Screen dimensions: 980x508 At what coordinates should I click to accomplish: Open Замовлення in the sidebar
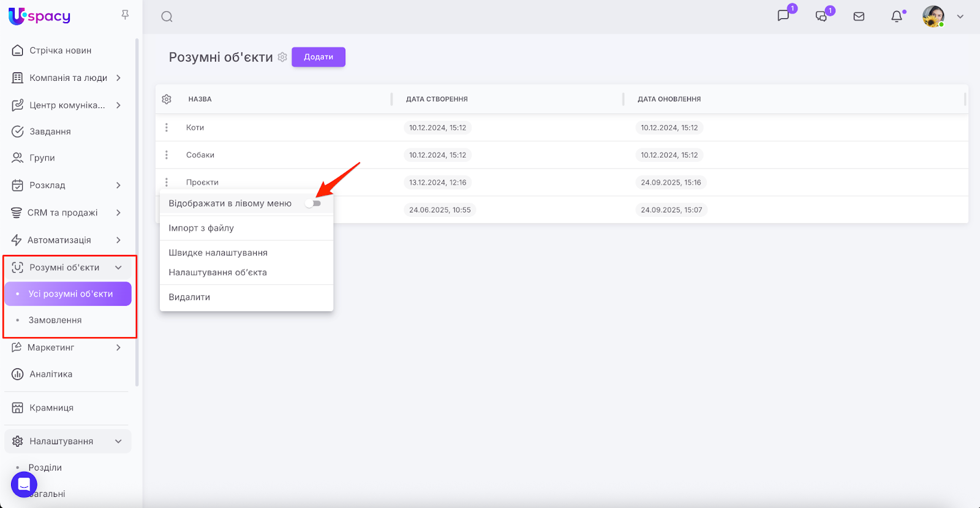[x=55, y=320]
